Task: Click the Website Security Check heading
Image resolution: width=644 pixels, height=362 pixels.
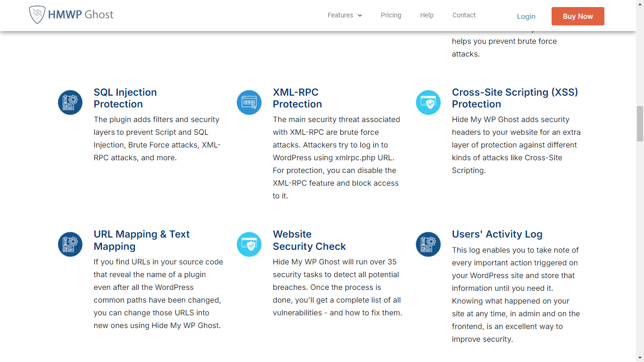Action: 309,240
